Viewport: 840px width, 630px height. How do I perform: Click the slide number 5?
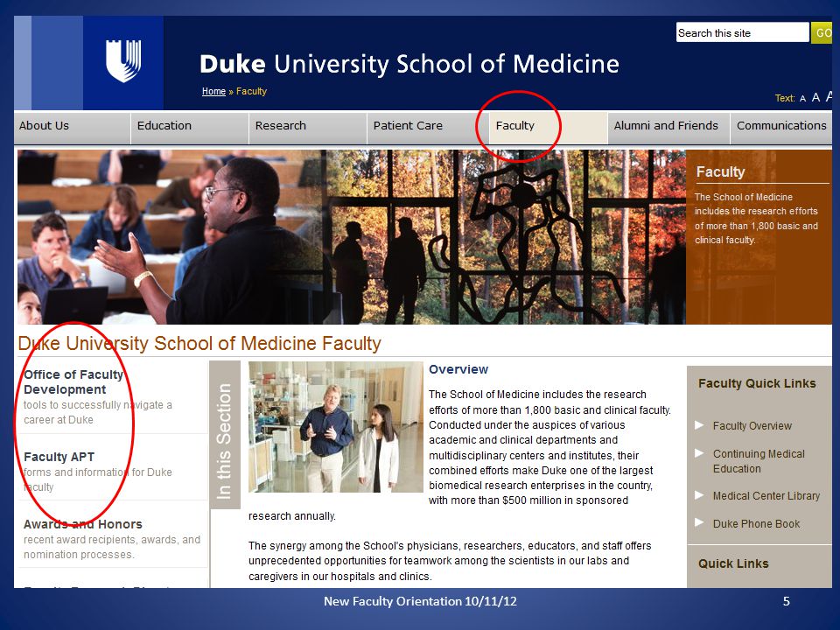pyautogui.click(x=786, y=601)
